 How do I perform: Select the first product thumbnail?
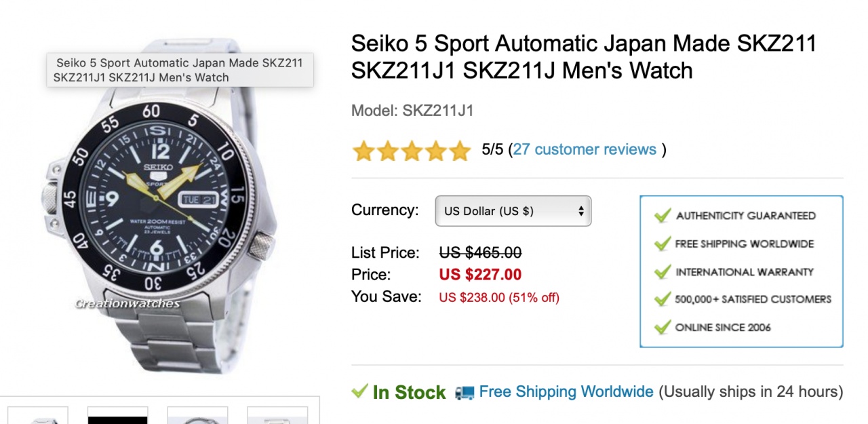38,415
